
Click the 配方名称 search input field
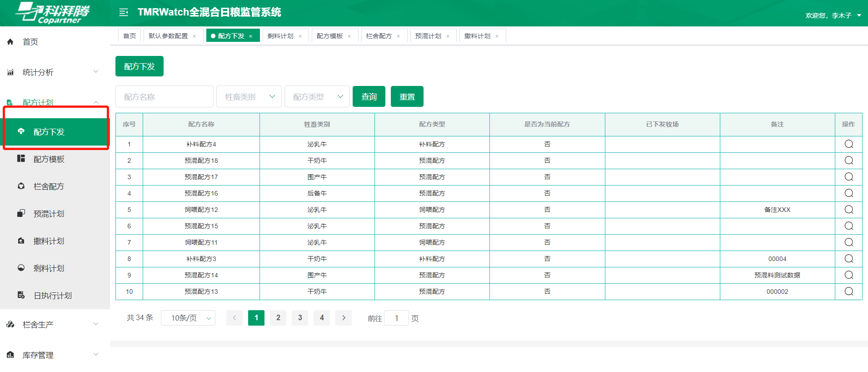pos(164,96)
